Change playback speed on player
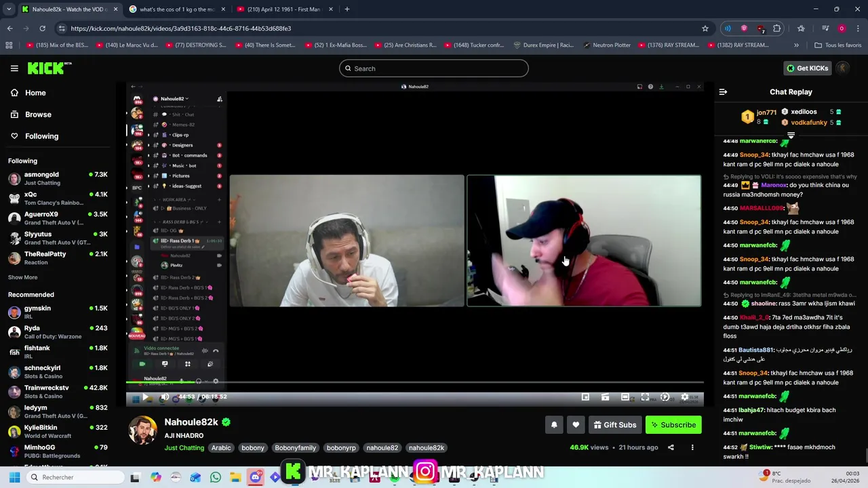Image resolution: width=868 pixels, height=488 pixels. pos(665,397)
